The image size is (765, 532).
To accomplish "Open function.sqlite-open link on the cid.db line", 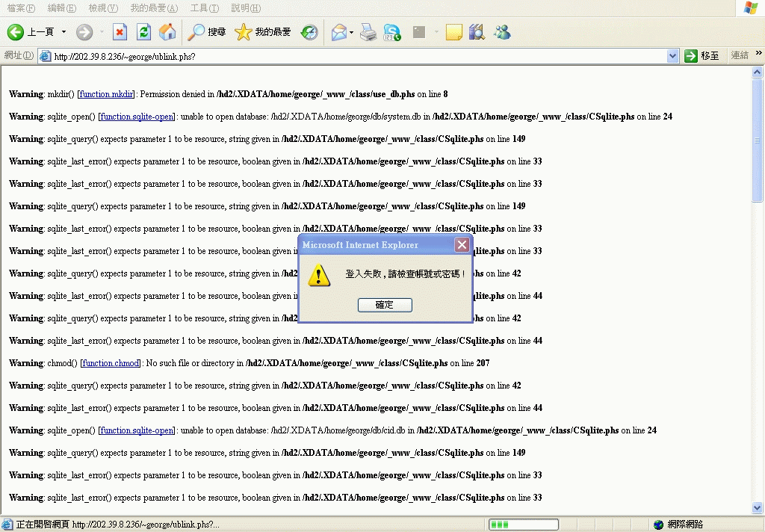I will point(137,430).
